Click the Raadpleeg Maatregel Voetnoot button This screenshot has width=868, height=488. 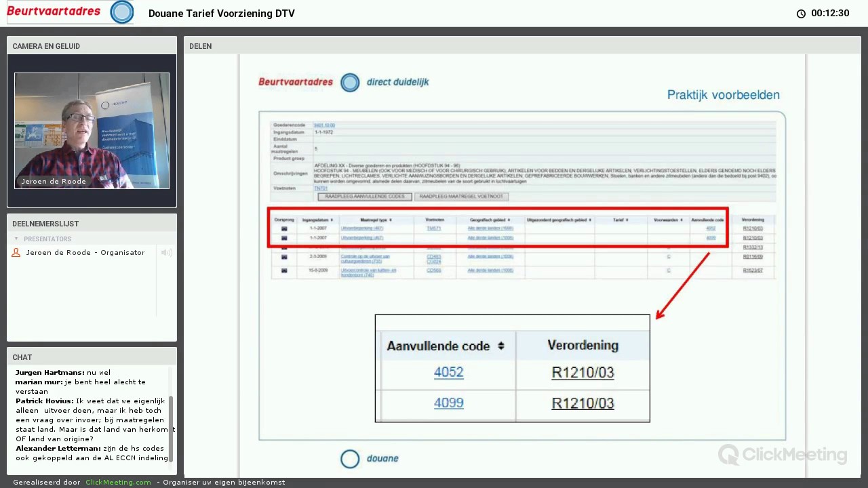461,197
